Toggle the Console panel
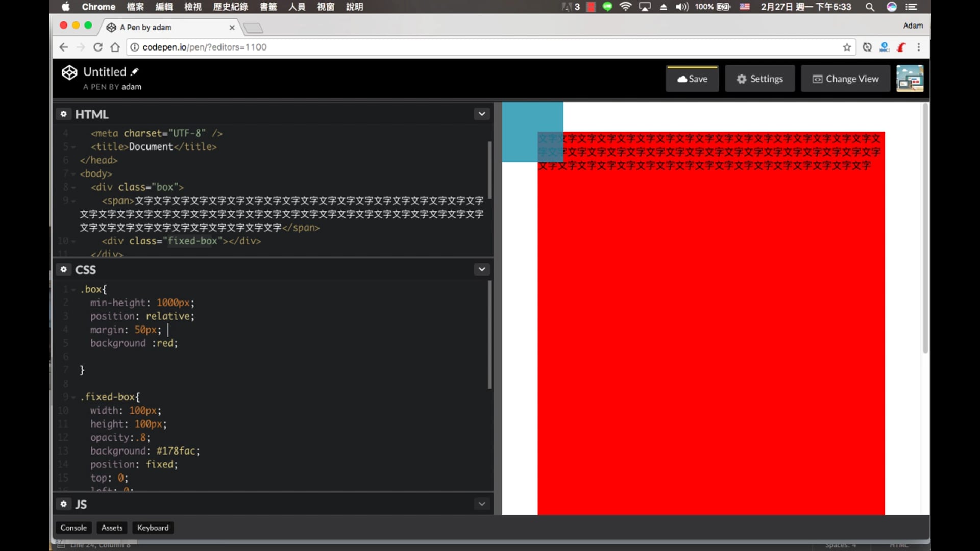Screen dimensions: 980x551 (x=73, y=528)
